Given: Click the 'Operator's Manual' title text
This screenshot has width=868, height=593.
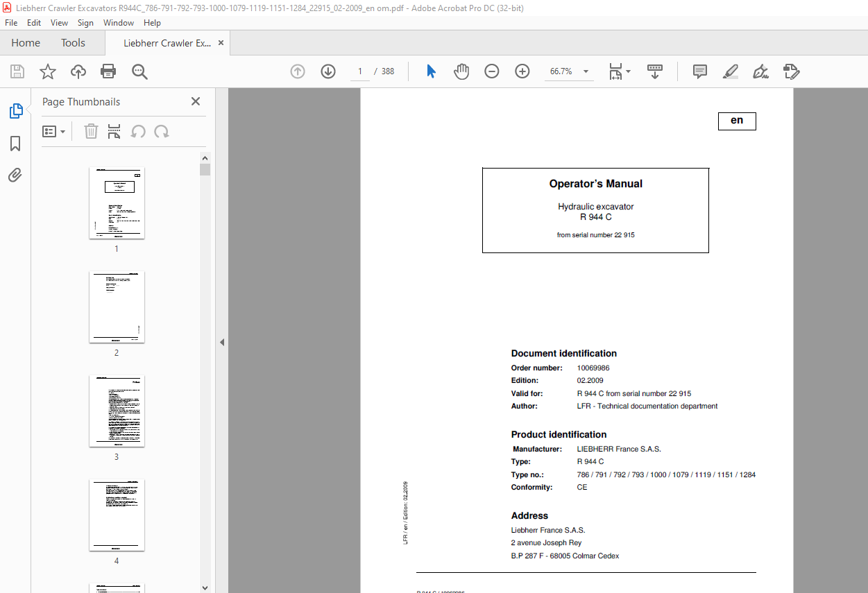Looking at the screenshot, I should [x=595, y=184].
